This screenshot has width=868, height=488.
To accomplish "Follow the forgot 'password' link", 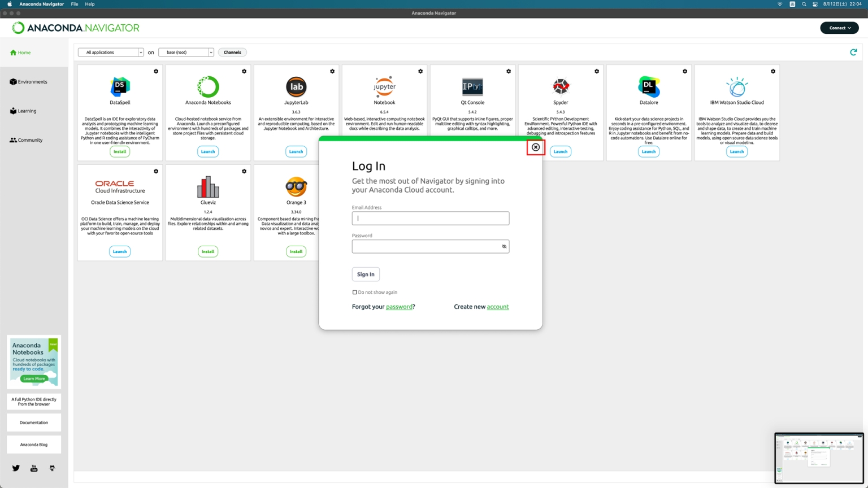I will pyautogui.click(x=399, y=307).
